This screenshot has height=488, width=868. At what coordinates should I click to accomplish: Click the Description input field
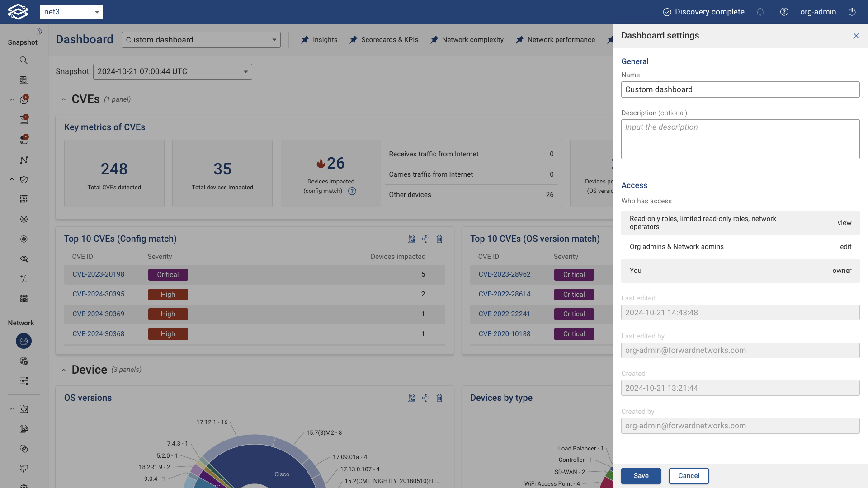(x=740, y=139)
